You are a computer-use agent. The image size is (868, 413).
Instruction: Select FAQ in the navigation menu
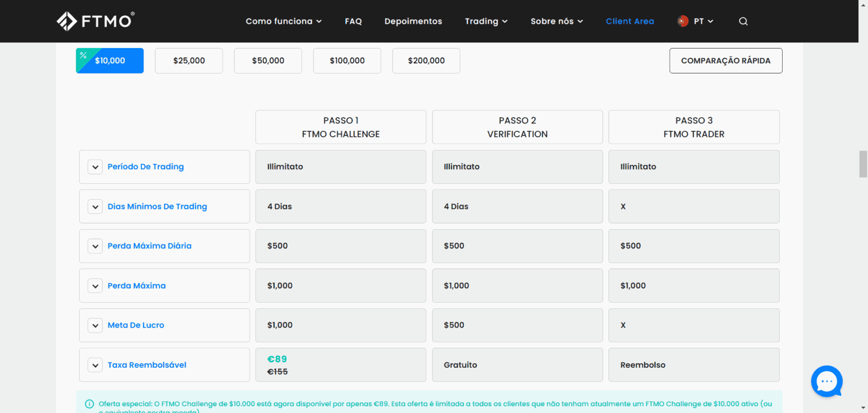tap(353, 21)
